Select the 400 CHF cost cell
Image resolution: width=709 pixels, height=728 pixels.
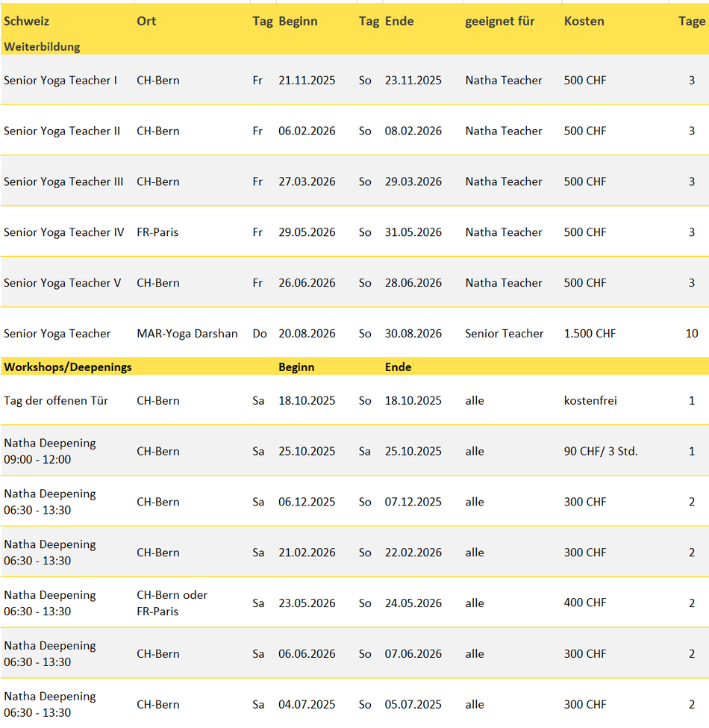click(585, 603)
